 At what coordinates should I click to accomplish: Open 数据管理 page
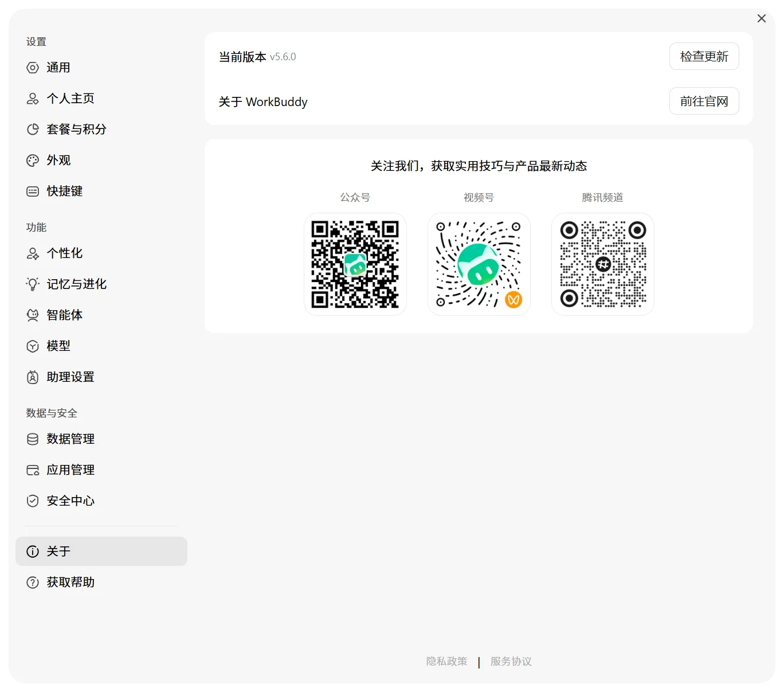pos(101,439)
